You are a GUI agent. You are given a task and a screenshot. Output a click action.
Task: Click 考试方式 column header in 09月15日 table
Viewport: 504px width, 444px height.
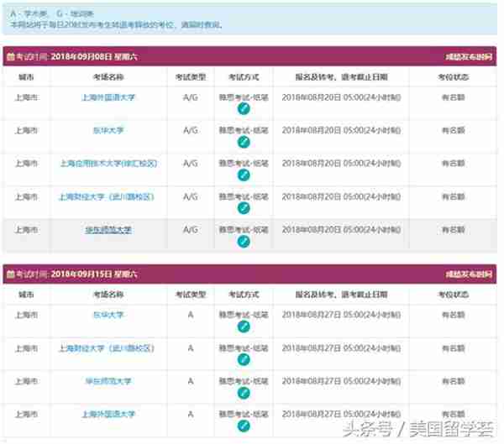click(244, 295)
